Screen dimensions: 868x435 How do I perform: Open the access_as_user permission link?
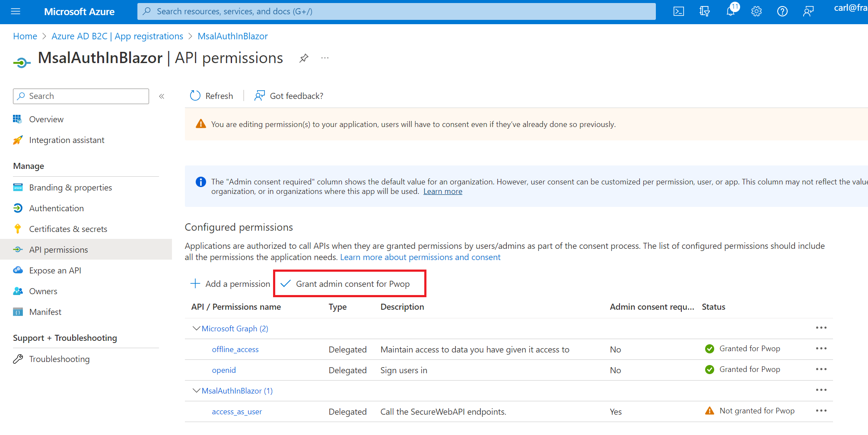pos(237,412)
